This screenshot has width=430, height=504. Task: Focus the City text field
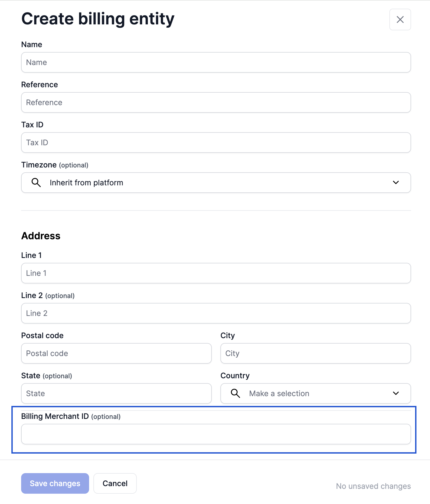click(x=315, y=353)
